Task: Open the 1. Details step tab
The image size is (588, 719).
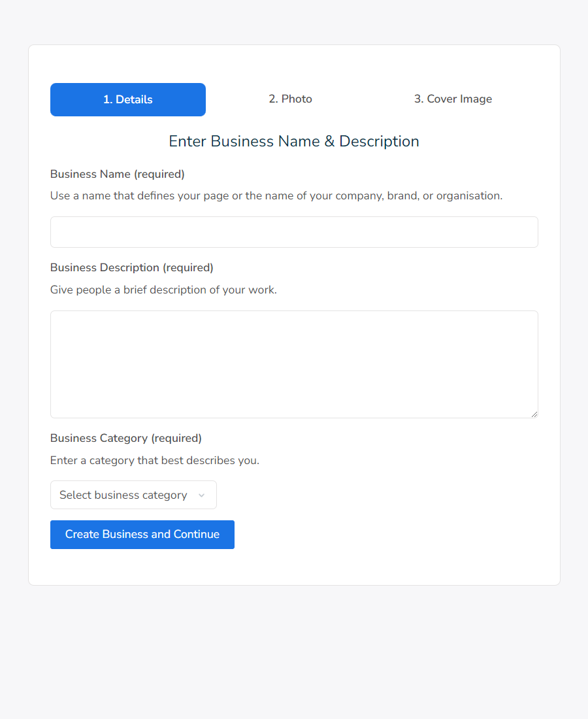Action: pos(128,99)
